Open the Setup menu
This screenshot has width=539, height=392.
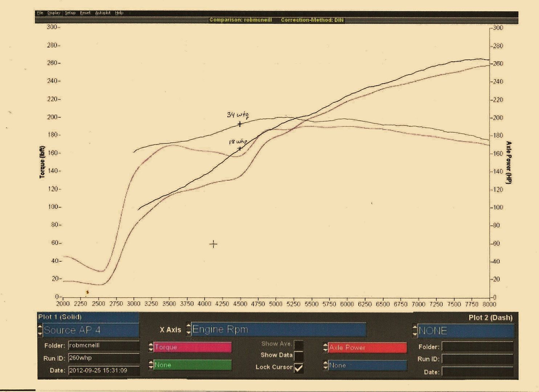pos(70,13)
